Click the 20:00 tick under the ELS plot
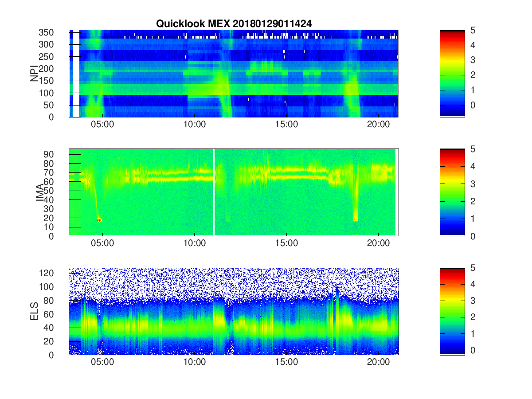 pos(378,363)
